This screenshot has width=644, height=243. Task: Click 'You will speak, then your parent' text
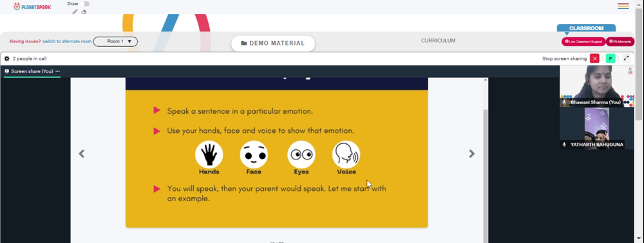[276, 194]
